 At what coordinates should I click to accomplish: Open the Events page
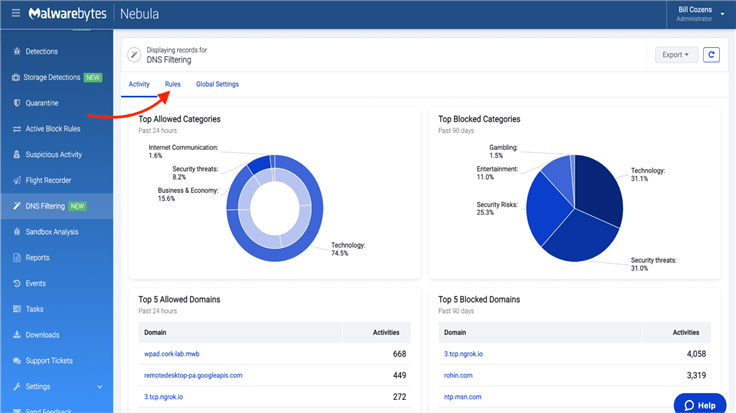coord(36,283)
